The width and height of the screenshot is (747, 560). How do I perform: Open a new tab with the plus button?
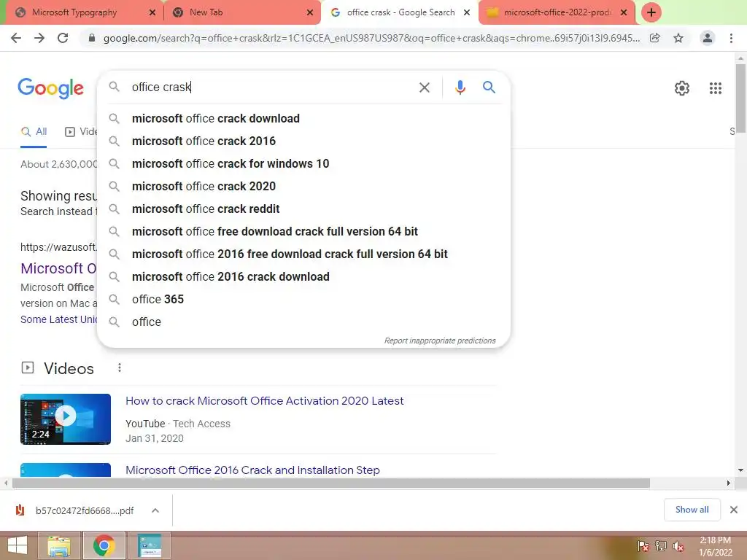(x=651, y=12)
